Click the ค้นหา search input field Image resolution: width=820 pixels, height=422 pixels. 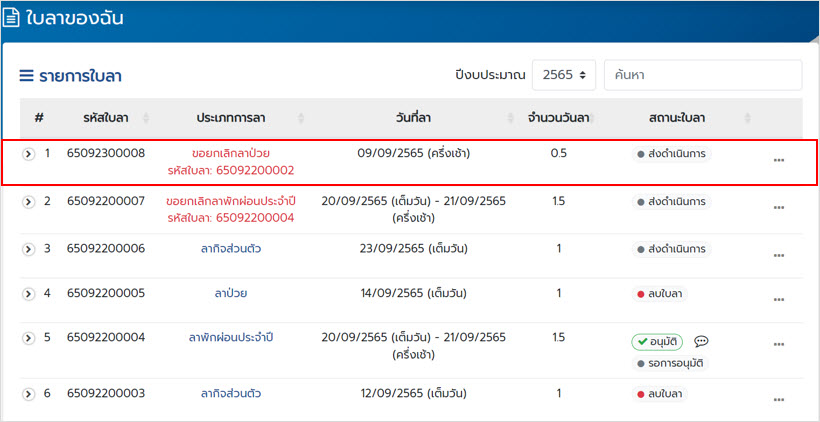[x=702, y=75]
